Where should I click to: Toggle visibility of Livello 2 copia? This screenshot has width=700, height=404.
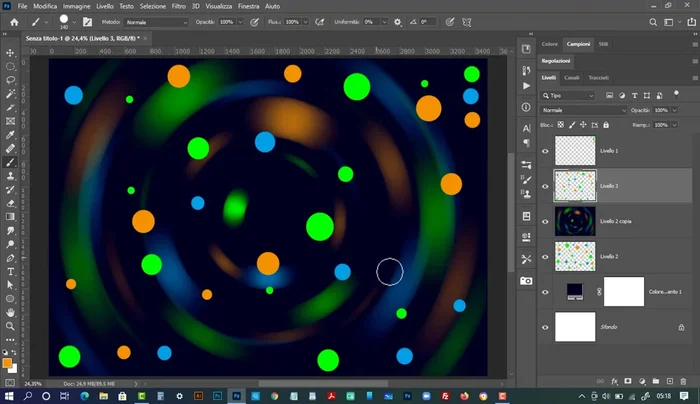[545, 221]
